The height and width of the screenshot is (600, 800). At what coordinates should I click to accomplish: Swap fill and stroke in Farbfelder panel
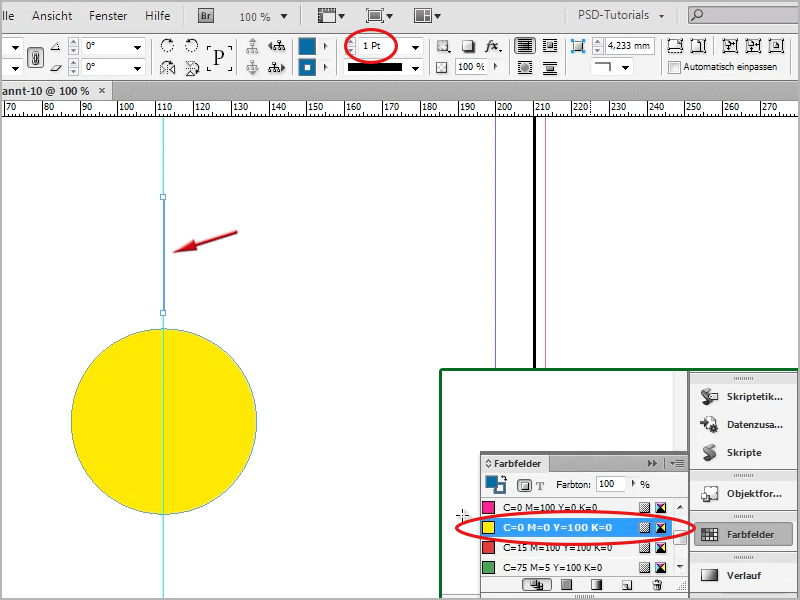(x=504, y=479)
